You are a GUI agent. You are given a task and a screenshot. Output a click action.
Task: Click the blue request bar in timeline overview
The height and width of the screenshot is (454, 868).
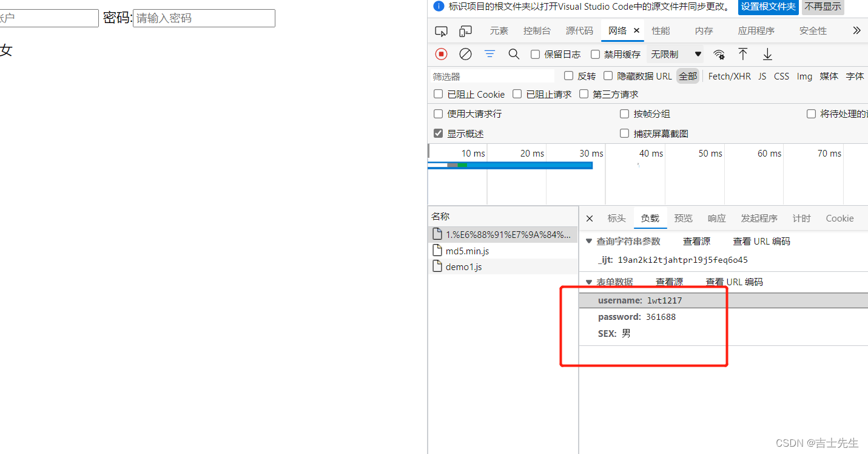(510, 165)
